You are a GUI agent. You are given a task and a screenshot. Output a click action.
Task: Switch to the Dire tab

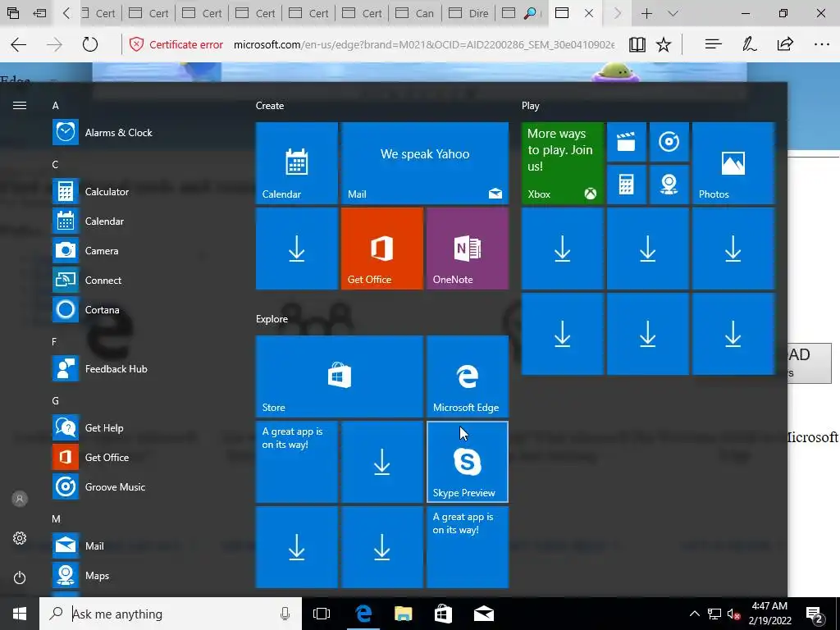pos(468,13)
